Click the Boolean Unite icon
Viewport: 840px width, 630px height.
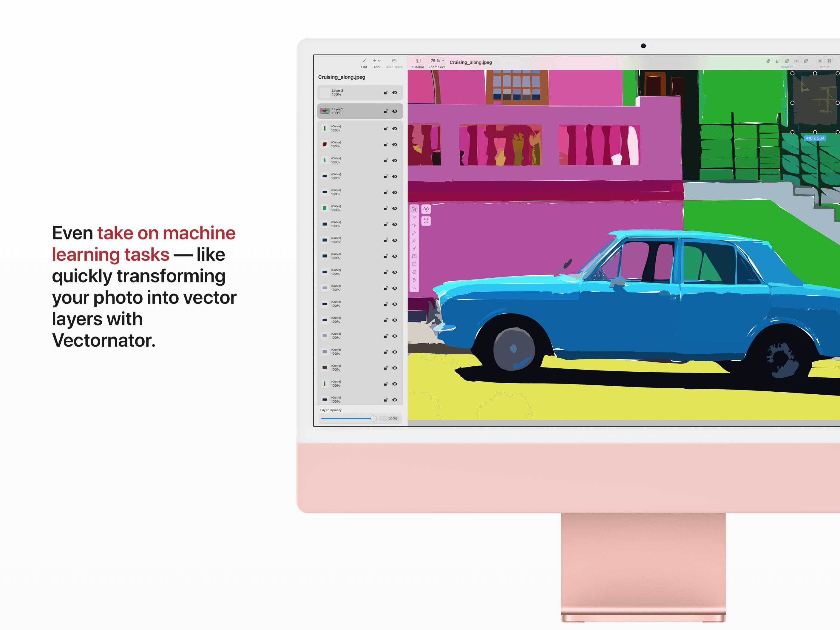[768, 61]
